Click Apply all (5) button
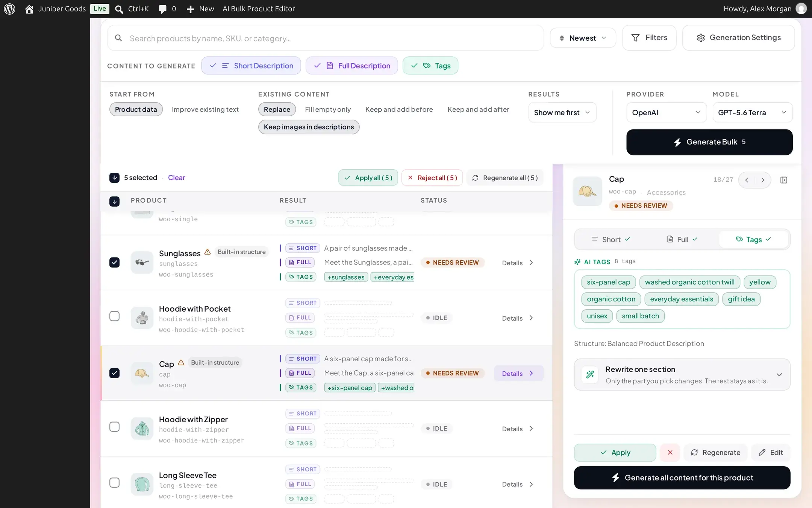The image size is (812, 508). [x=368, y=178]
